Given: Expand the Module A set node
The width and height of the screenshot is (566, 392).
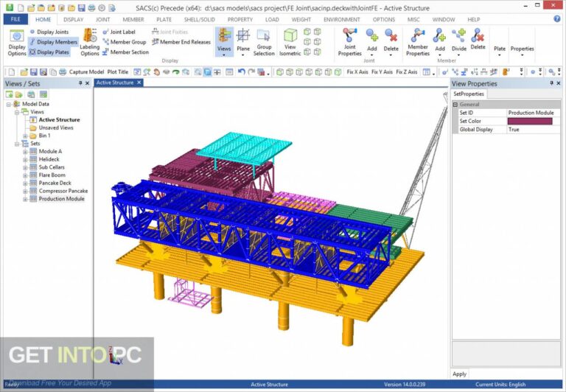Looking at the screenshot, I should (x=25, y=152).
